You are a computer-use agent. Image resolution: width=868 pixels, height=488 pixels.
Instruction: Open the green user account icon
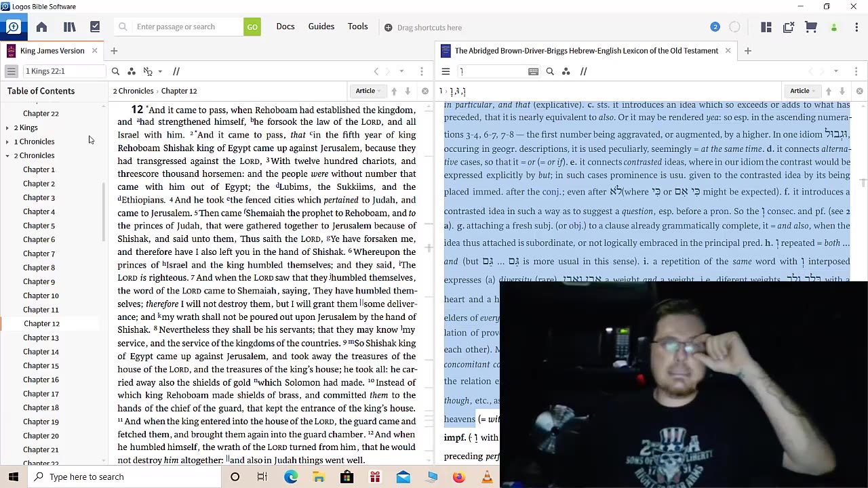click(834, 28)
